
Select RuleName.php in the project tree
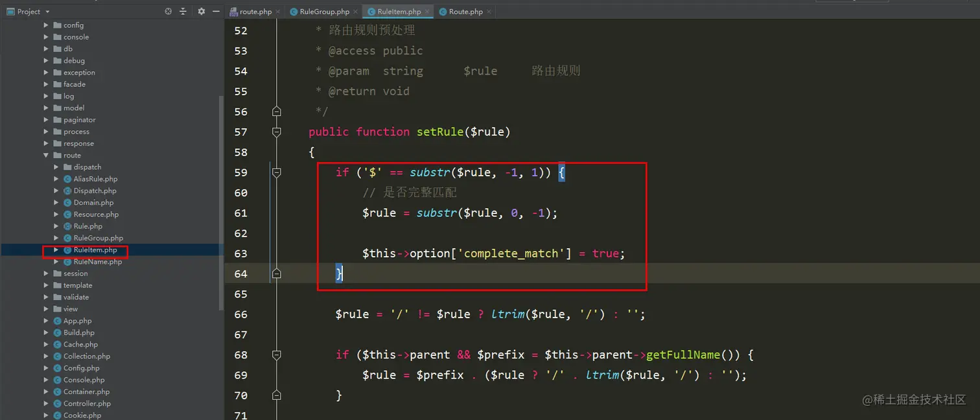tap(97, 262)
